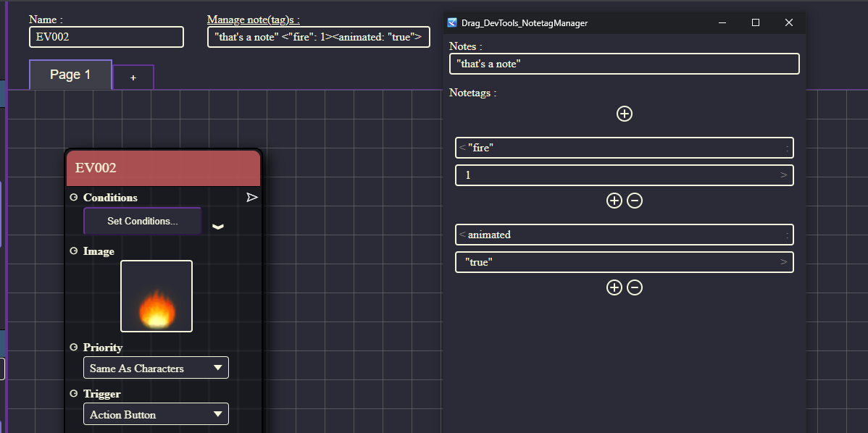Edit the notetag value field containing 1
868x433 pixels.
pyautogui.click(x=625, y=175)
